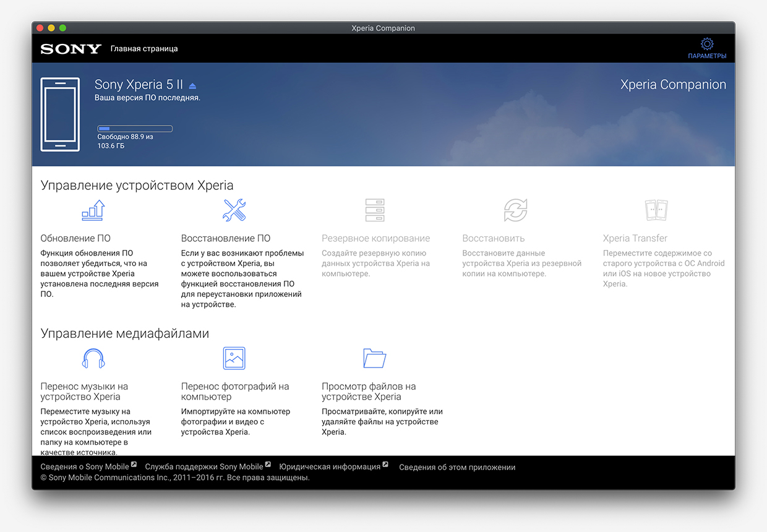The width and height of the screenshot is (767, 532).
Task: Click the photo transfer picture icon
Action: (x=234, y=358)
